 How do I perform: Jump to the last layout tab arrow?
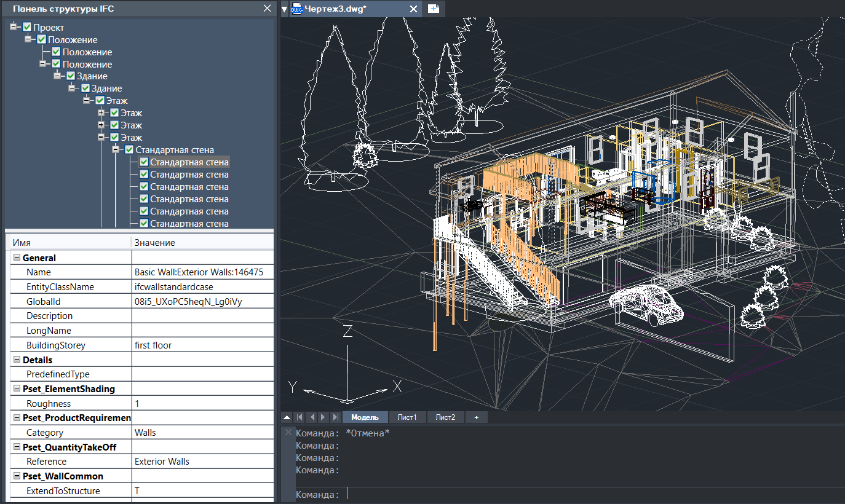point(335,417)
